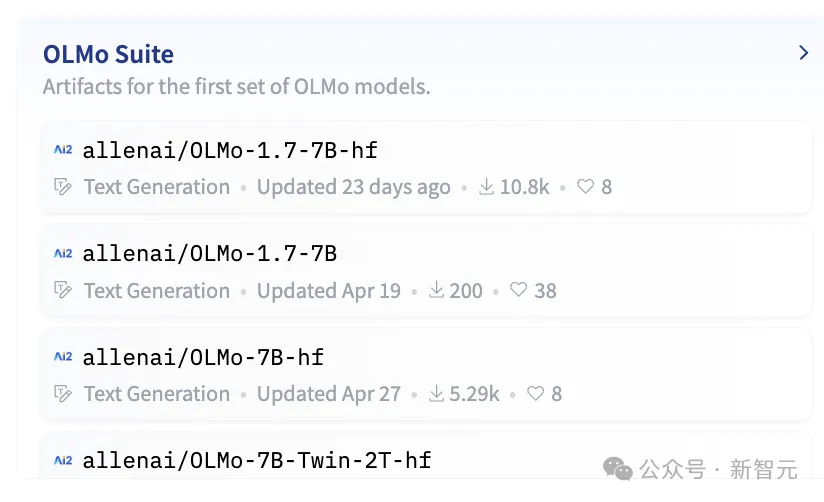Open the allenai/OLMo-7B-hf model link
This screenshot has width=824, height=502.
[x=203, y=357]
